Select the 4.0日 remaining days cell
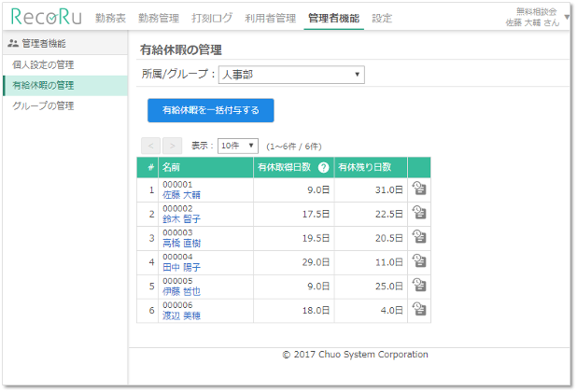 click(x=371, y=311)
